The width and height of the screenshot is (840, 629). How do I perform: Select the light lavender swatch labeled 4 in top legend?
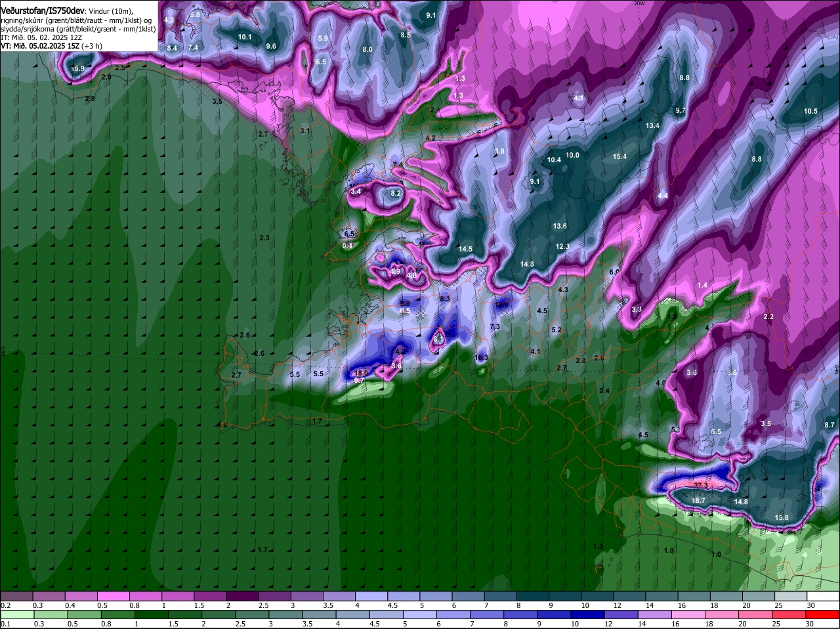[371, 596]
